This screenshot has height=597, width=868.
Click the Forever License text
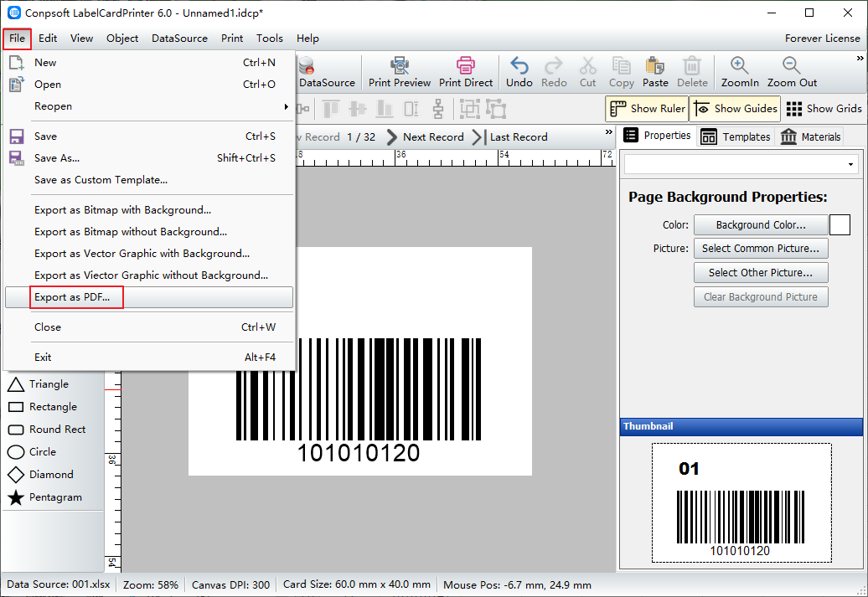(x=822, y=39)
